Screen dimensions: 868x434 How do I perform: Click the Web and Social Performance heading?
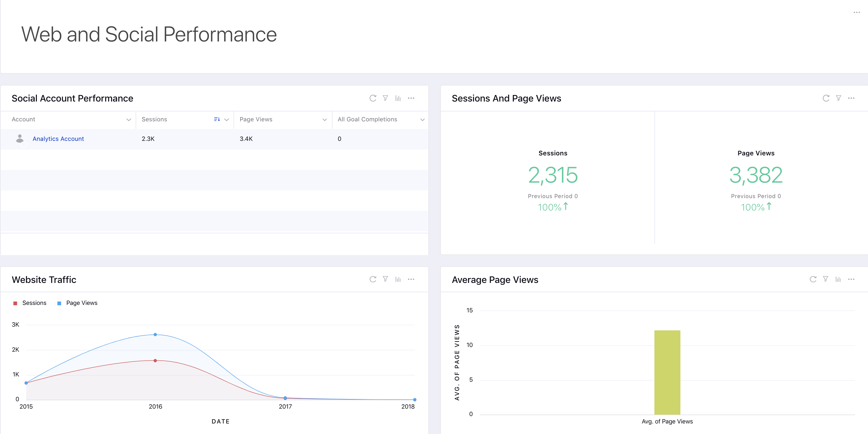pyautogui.click(x=149, y=34)
